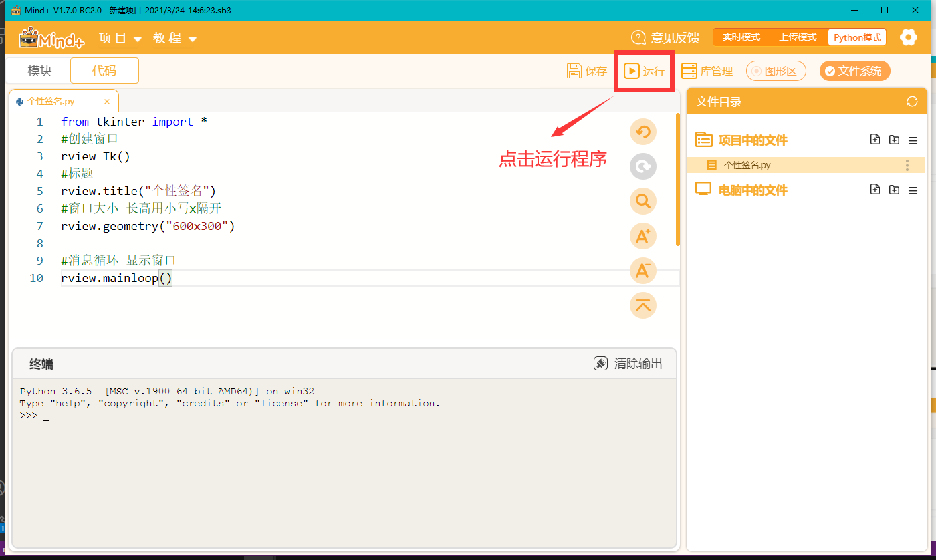Open settings gear icon
This screenshot has height=560, width=936.
pyautogui.click(x=908, y=37)
